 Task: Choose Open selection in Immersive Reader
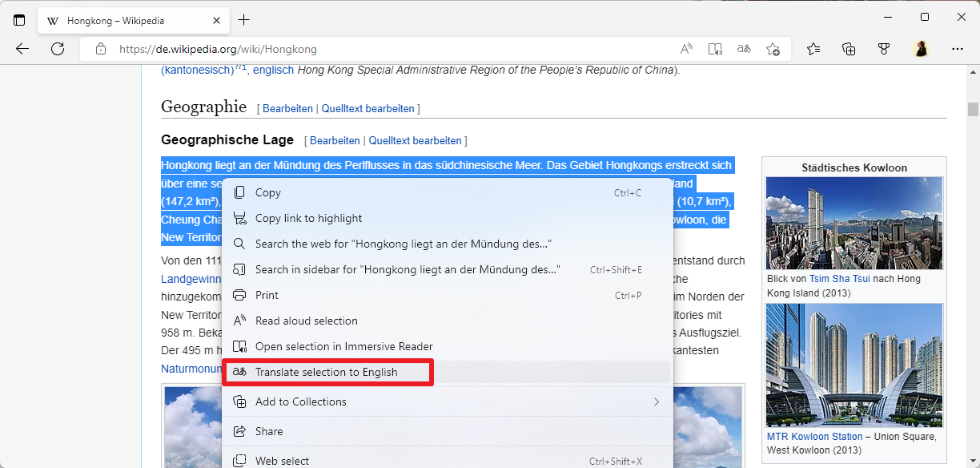tap(447, 346)
